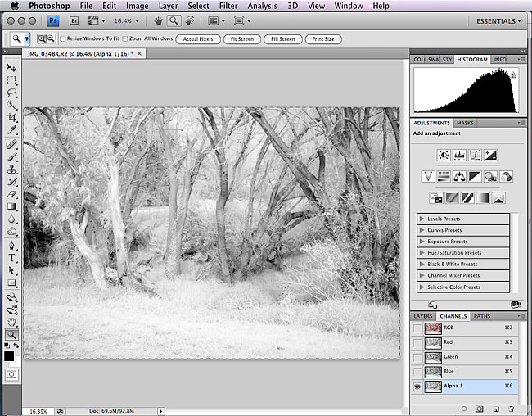Expand Levels Presets list
Screen dimensions: 532x416
pyautogui.click(x=422, y=219)
